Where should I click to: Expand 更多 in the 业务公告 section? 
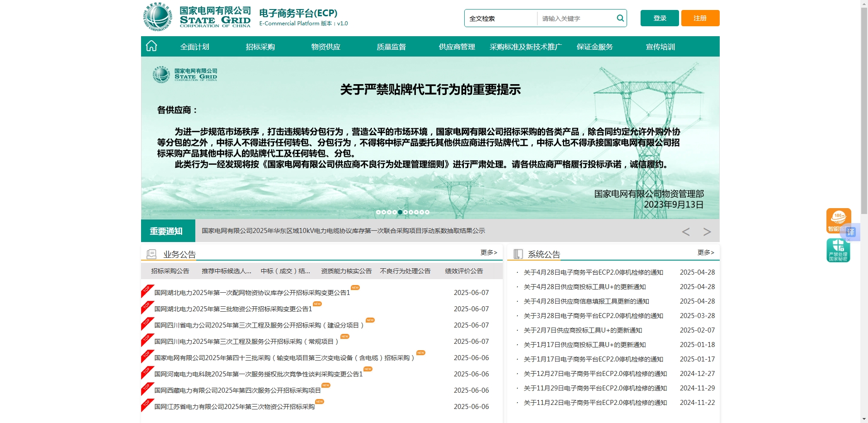(488, 252)
